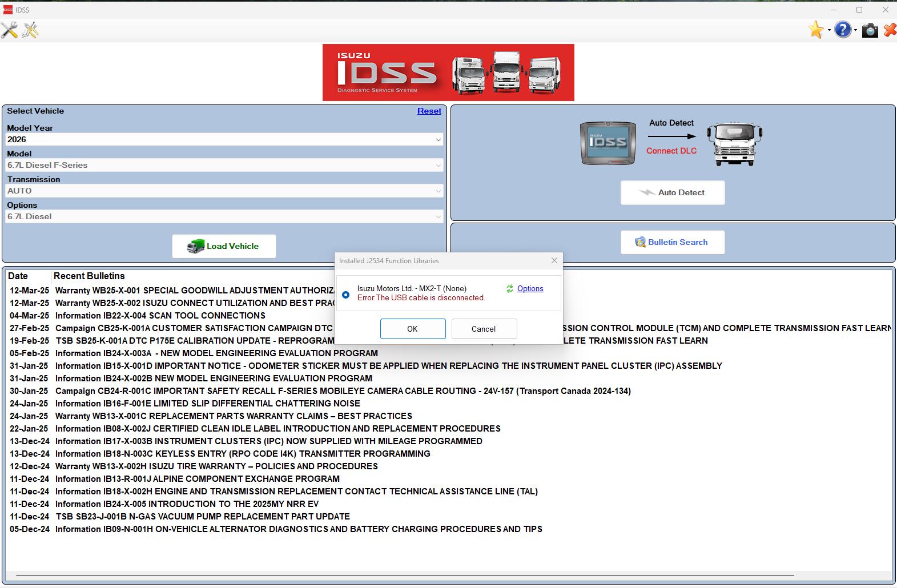Click the IDSS app icon in title bar
Viewport: 897px width, 588px height.
7,10
